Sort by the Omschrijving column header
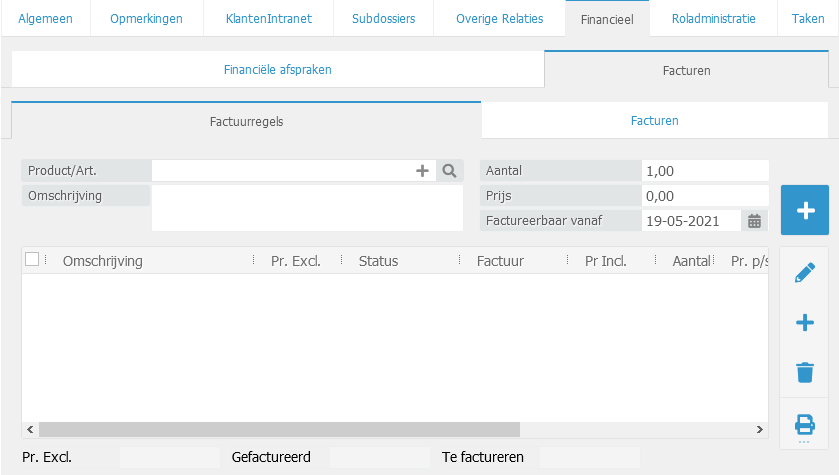This screenshot has width=839, height=475. click(102, 261)
